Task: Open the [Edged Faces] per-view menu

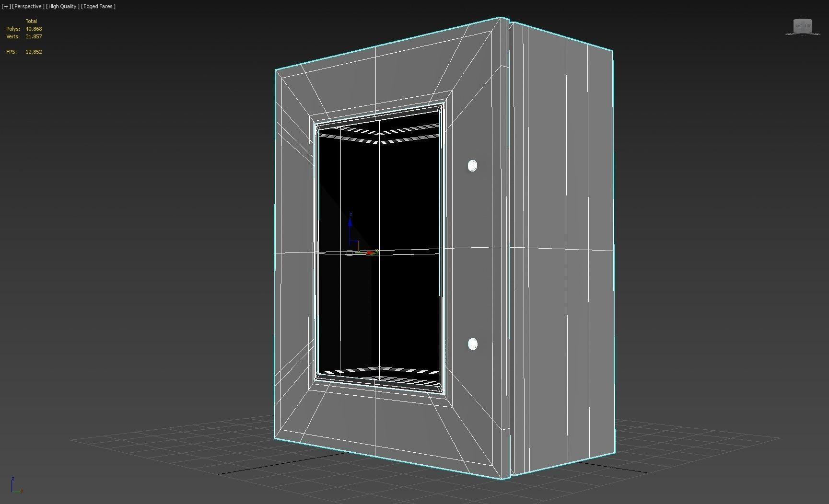Action: coord(98,6)
